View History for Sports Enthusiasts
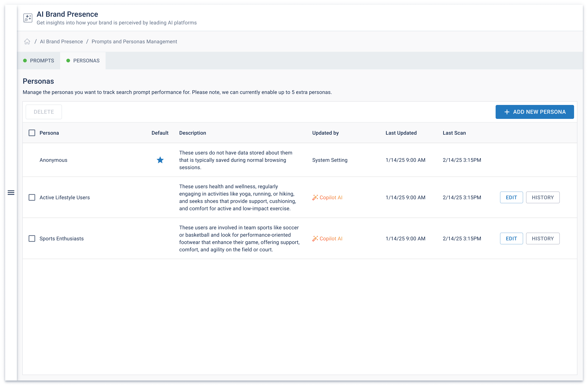This screenshot has height=386, width=588. (543, 238)
